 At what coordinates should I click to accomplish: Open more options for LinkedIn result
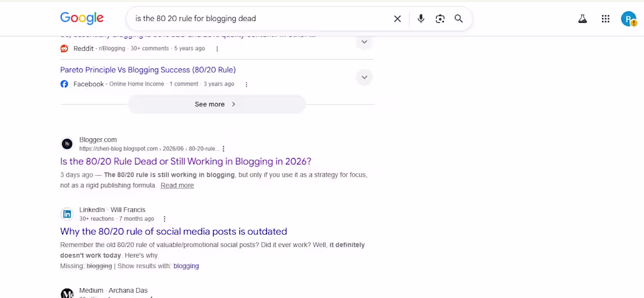pos(165,219)
